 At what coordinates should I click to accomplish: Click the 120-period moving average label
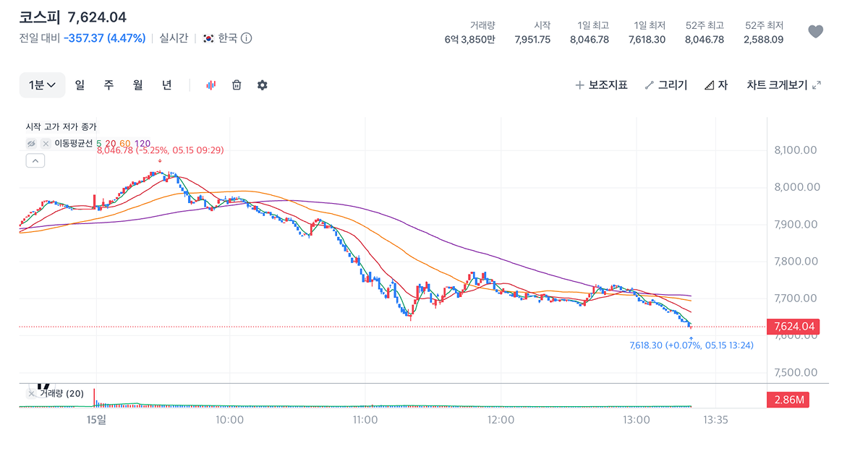click(x=142, y=143)
